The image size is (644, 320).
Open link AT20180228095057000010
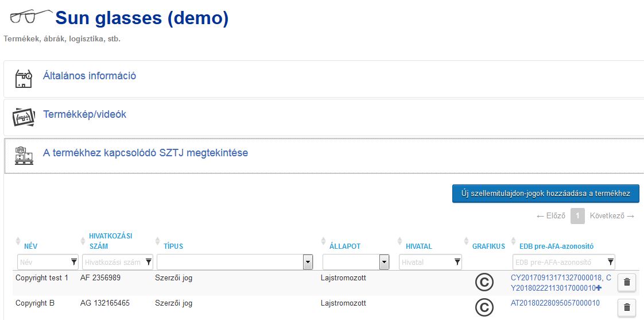tap(555, 303)
